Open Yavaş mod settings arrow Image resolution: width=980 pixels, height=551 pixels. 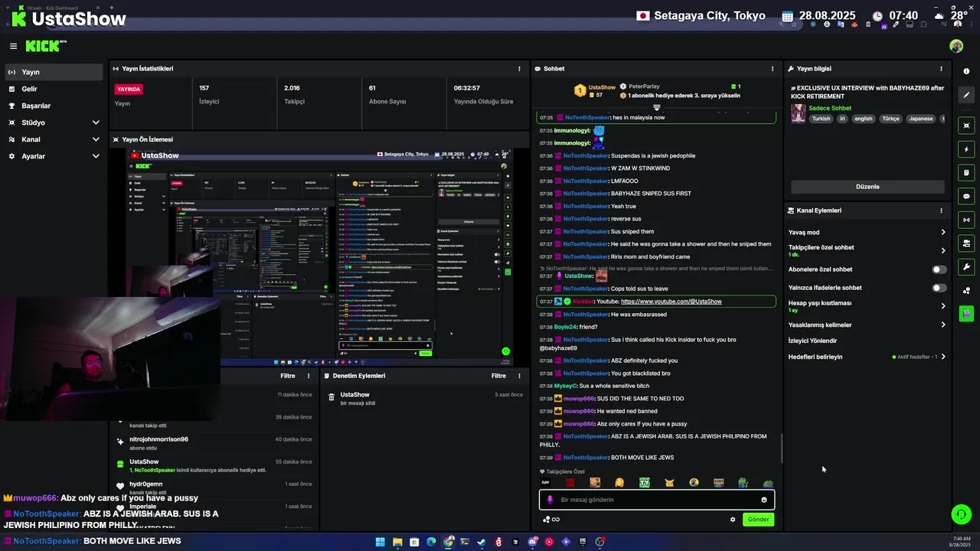click(x=942, y=232)
